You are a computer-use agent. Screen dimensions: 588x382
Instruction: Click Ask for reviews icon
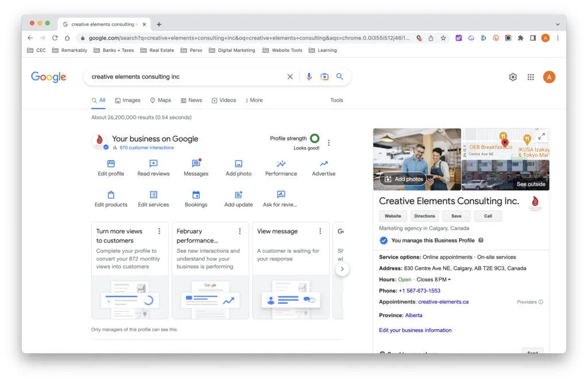coord(281,194)
